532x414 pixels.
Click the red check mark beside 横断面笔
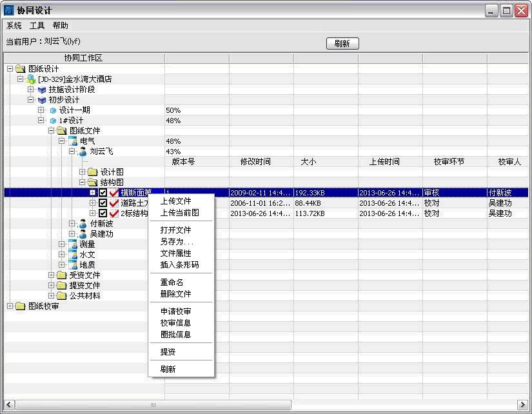pos(114,192)
